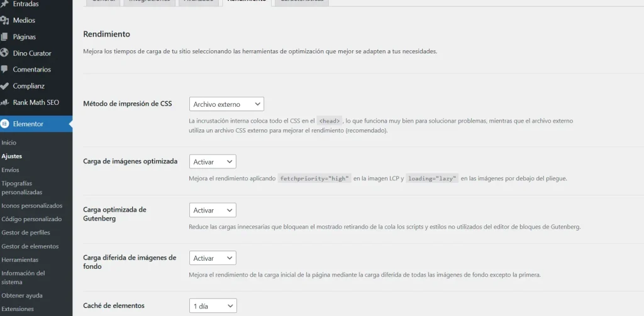Click the Páginas pages icon
The image size is (644, 316).
[x=4, y=36]
